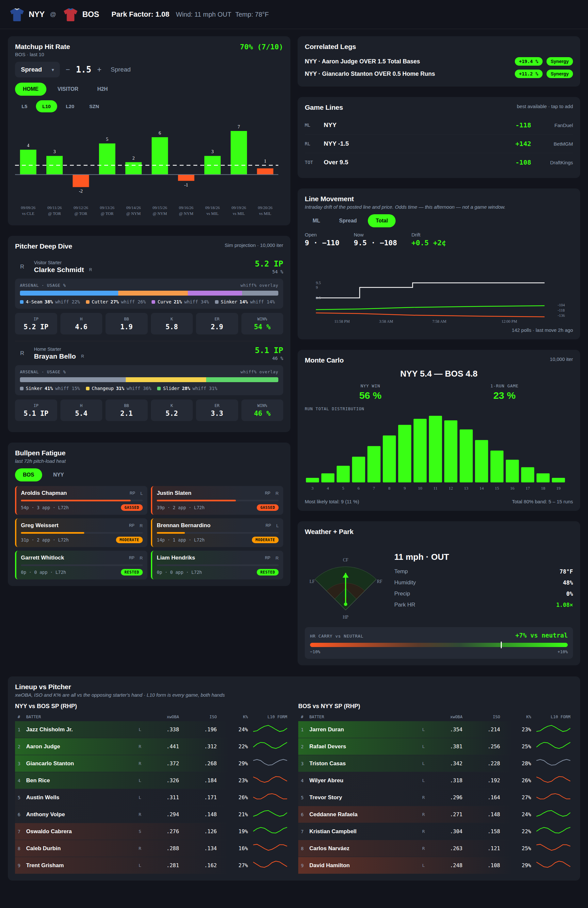Click Jarren Duran's L10 form sparkline
Image resolution: width=588 pixels, height=908 pixels.
(x=553, y=729)
